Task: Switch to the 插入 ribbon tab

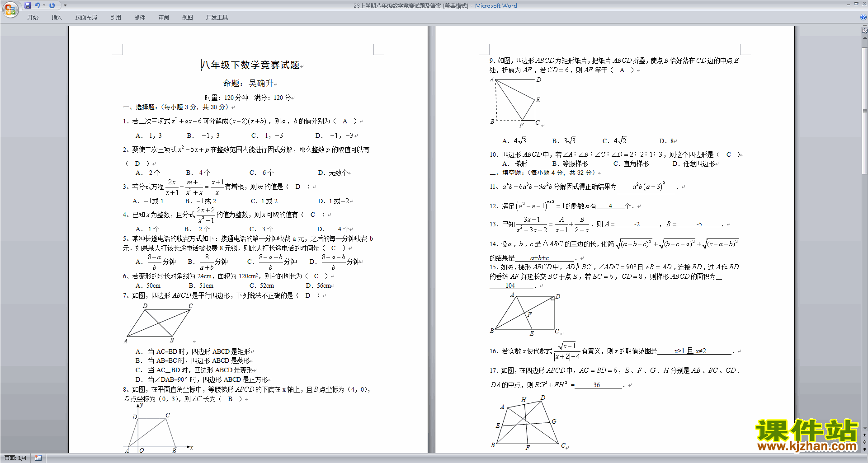Action: pyautogui.click(x=57, y=18)
